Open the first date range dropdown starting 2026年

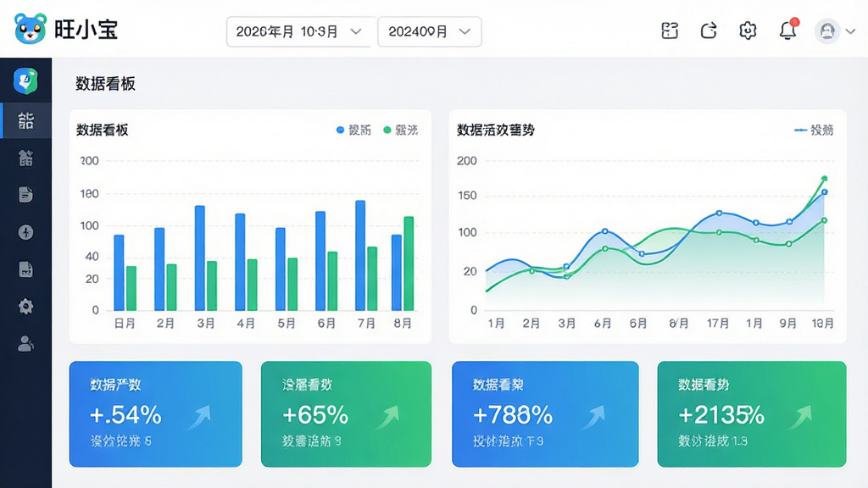coord(299,31)
